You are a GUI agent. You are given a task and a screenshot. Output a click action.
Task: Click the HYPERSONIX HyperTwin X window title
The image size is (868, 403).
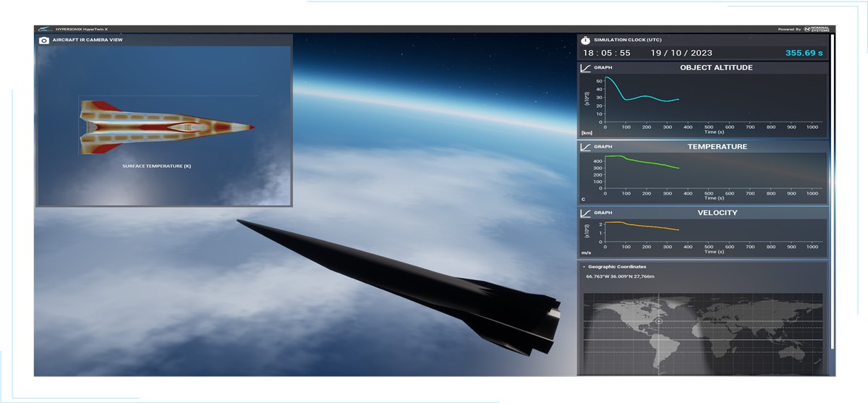pyautogui.click(x=82, y=30)
